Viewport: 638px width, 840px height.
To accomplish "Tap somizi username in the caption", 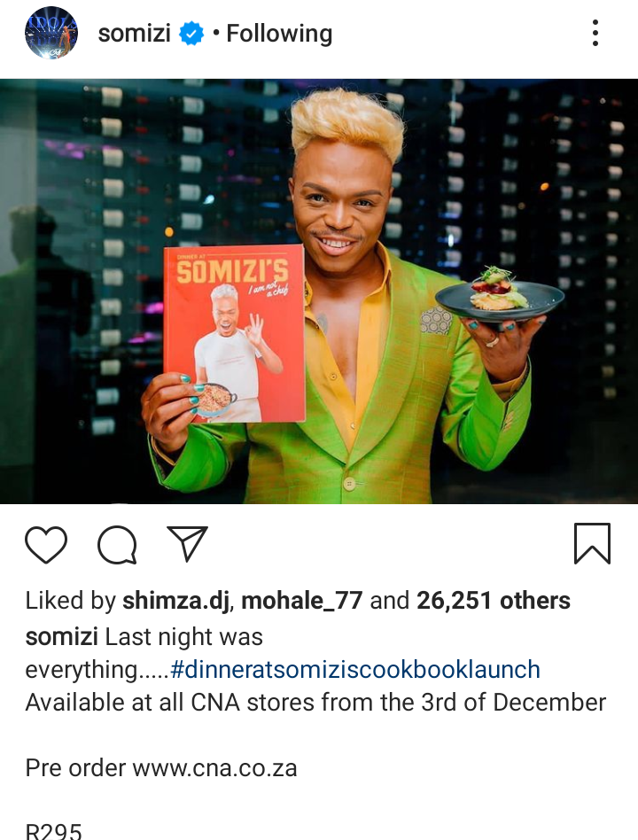I will tap(62, 637).
